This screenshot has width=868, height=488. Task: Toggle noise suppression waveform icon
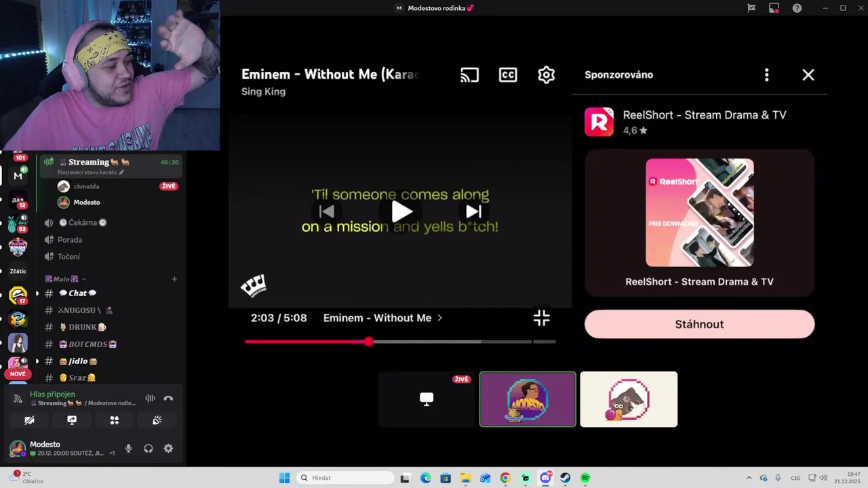click(150, 399)
